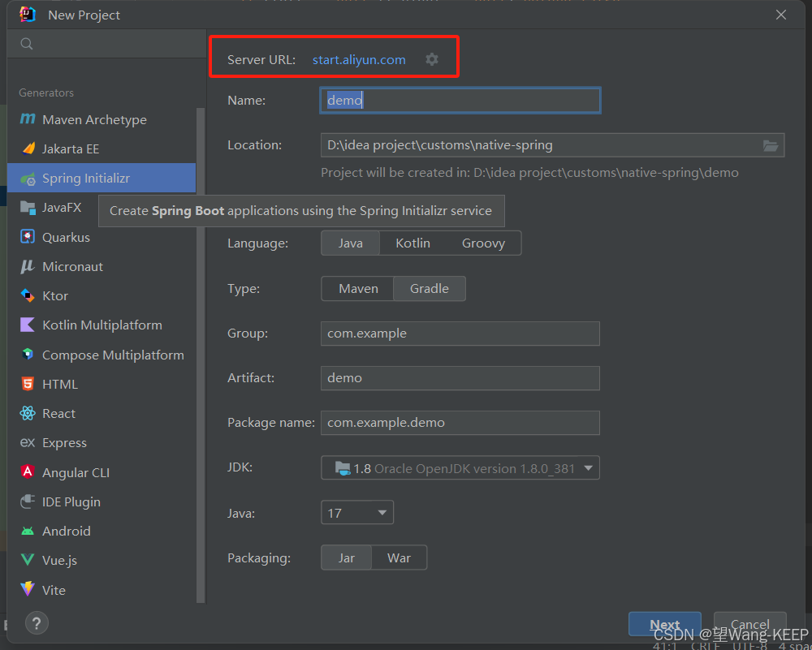Open the Java version dropdown

pos(357,513)
